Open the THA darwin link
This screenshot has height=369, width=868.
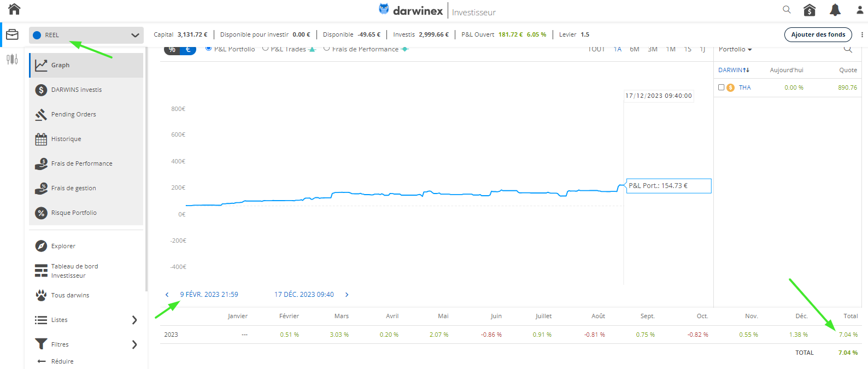pos(744,87)
